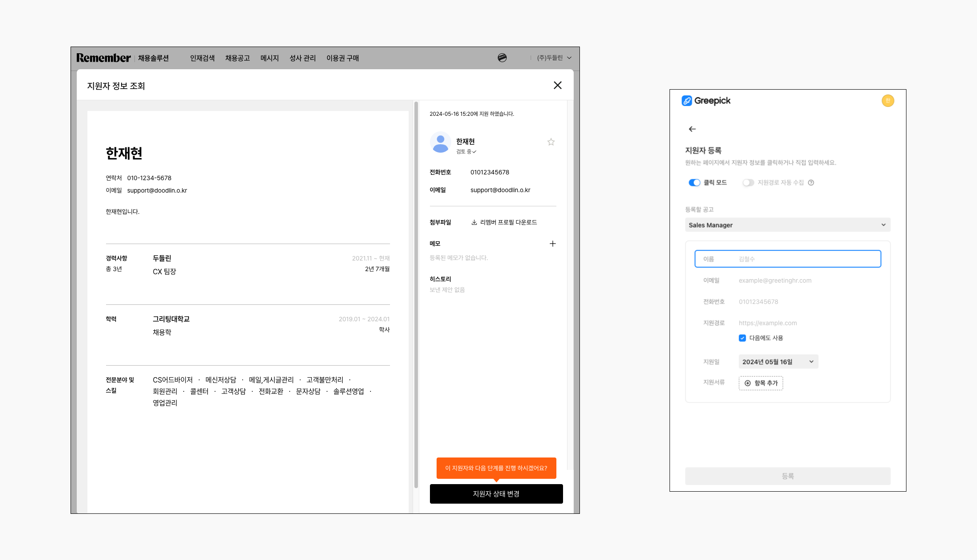977x560 pixels.
Task: Click the 등록 submit button
Action: coord(788,476)
